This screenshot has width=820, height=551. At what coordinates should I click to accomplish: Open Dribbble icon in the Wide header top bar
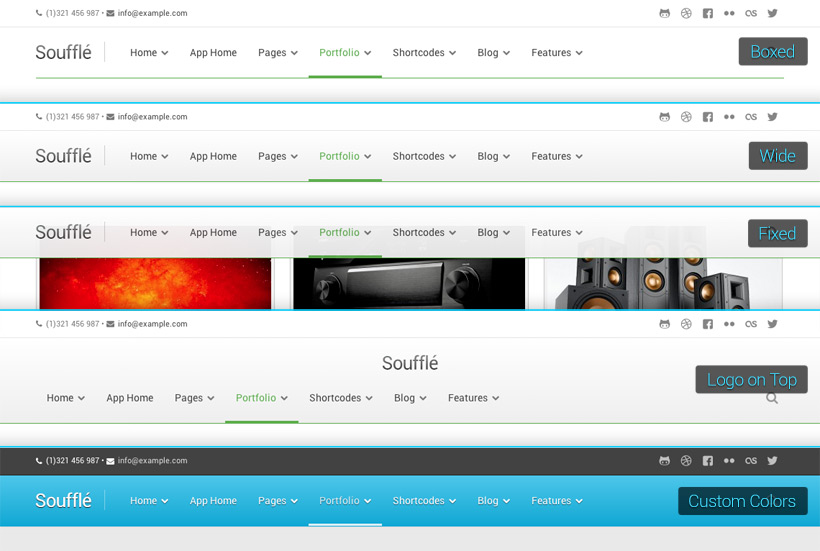click(x=686, y=117)
